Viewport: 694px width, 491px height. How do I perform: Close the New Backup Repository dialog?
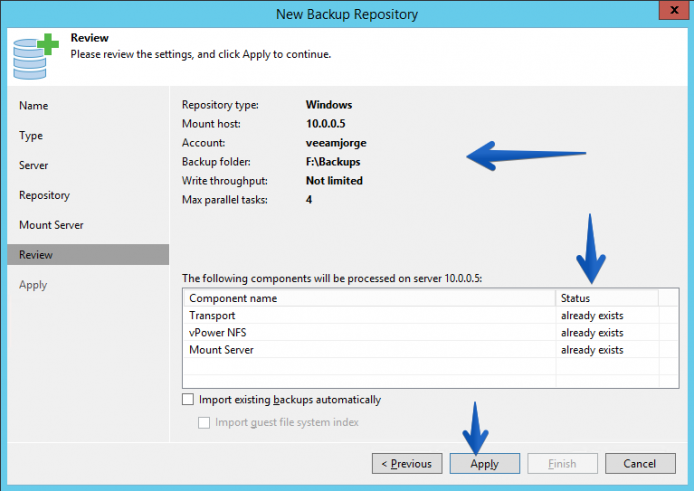coord(674,10)
